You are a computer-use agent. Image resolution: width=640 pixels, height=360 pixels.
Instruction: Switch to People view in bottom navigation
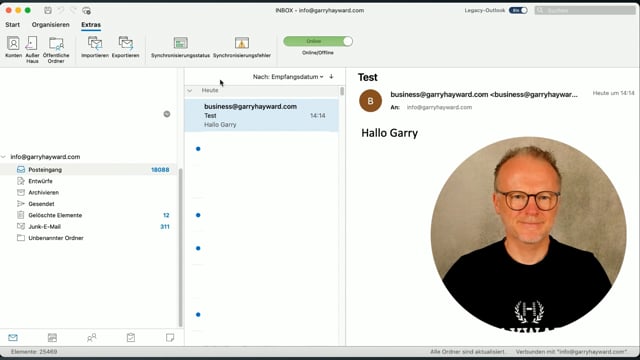(91, 338)
